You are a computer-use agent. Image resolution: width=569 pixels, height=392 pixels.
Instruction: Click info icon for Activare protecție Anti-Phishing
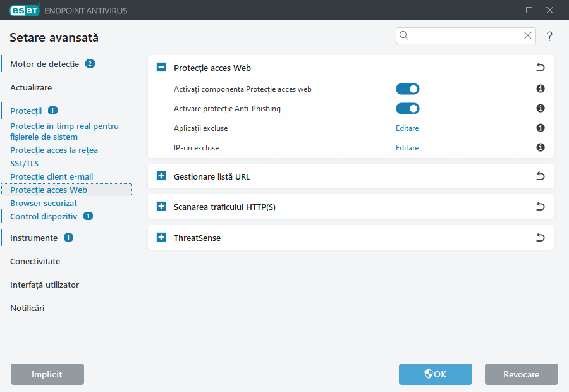point(541,109)
